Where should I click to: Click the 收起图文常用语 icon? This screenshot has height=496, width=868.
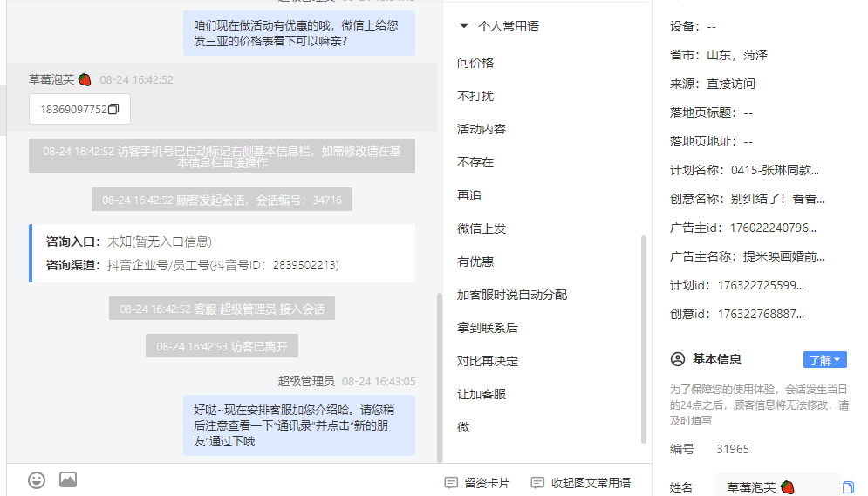tap(537, 483)
